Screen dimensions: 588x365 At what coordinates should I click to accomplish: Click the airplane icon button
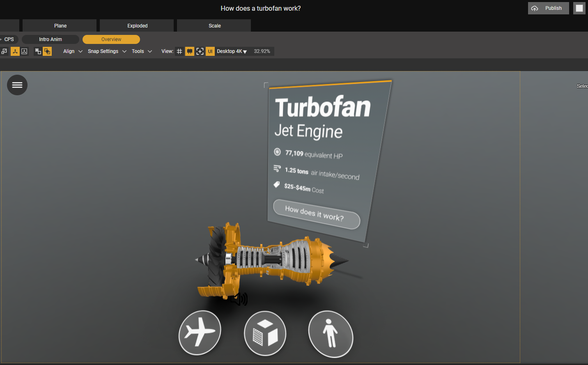tap(200, 332)
